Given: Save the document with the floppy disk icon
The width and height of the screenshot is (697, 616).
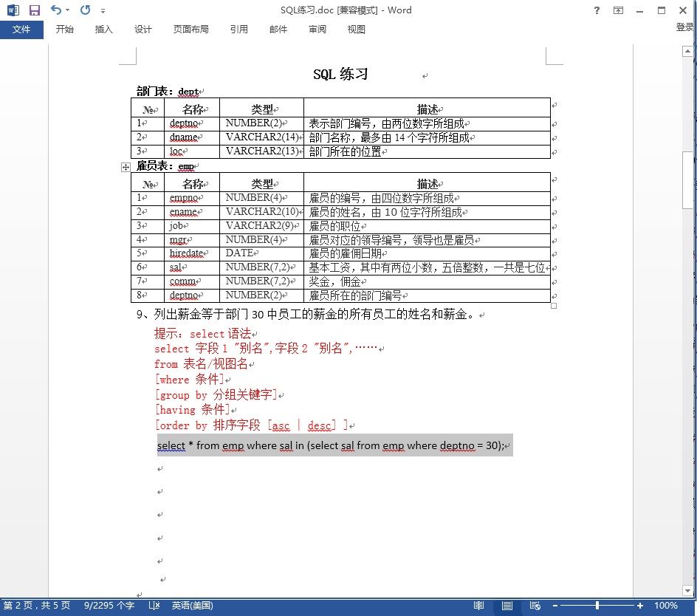Looking at the screenshot, I should (34, 10).
